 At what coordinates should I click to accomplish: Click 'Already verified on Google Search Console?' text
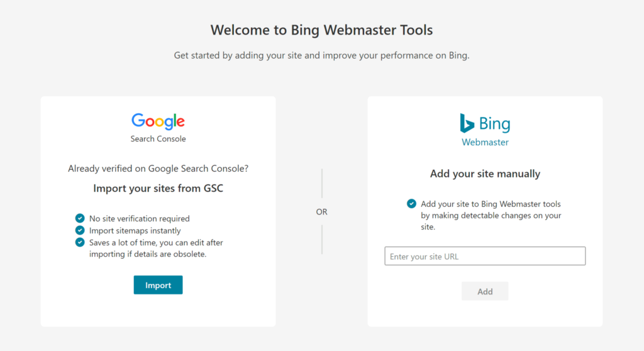pyautogui.click(x=158, y=169)
